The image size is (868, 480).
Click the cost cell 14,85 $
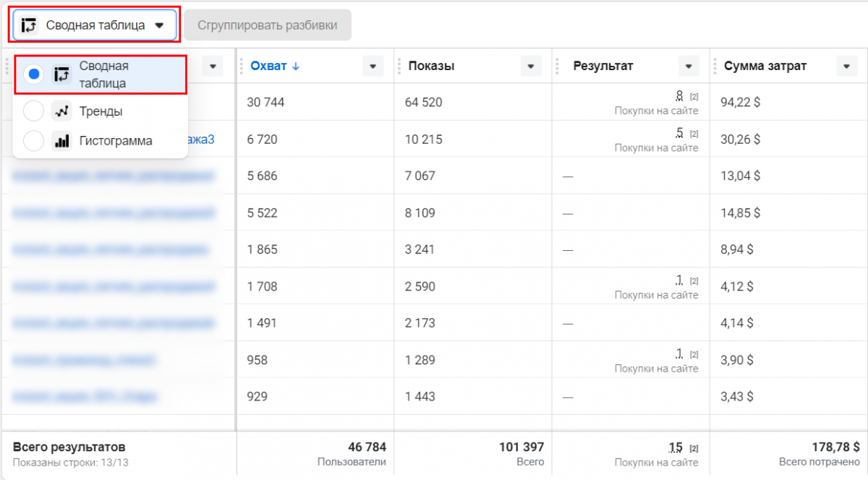(x=741, y=213)
